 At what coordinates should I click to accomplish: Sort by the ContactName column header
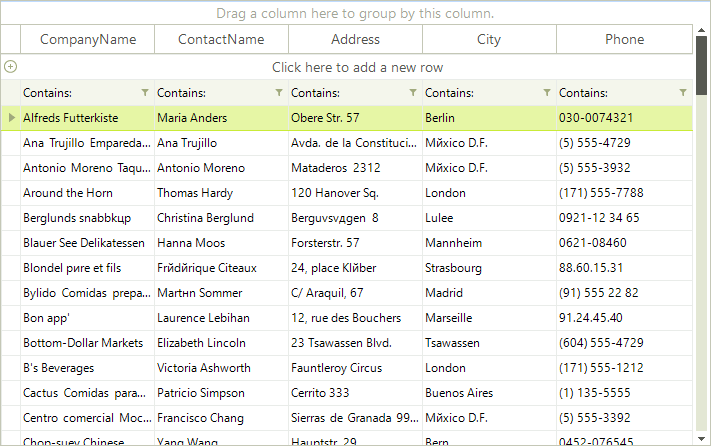pos(221,39)
